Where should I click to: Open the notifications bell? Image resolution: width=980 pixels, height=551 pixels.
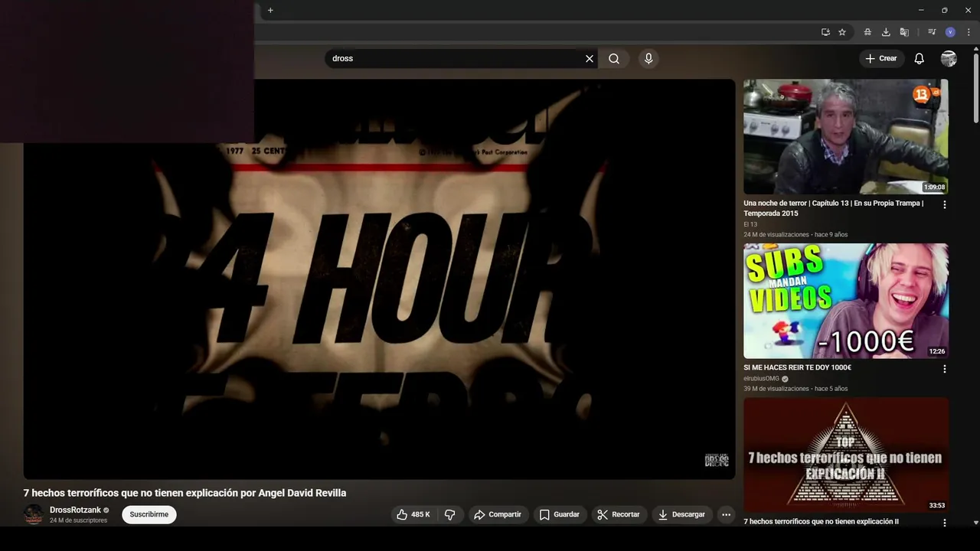920,59
